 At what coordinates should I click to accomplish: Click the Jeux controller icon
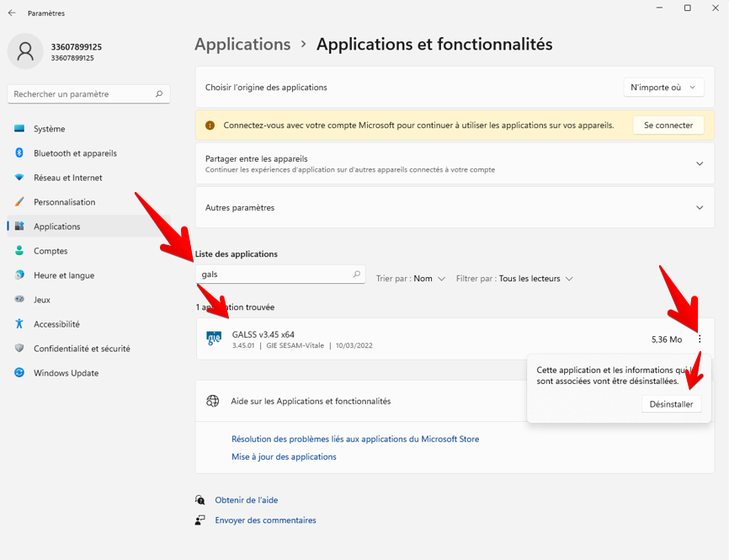coord(19,299)
